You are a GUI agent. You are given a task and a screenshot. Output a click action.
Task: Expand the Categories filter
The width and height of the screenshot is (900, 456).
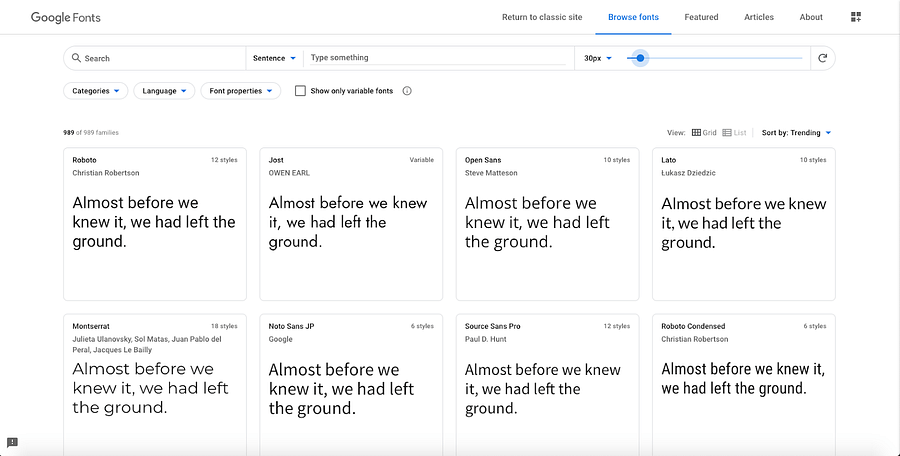pyautogui.click(x=95, y=91)
